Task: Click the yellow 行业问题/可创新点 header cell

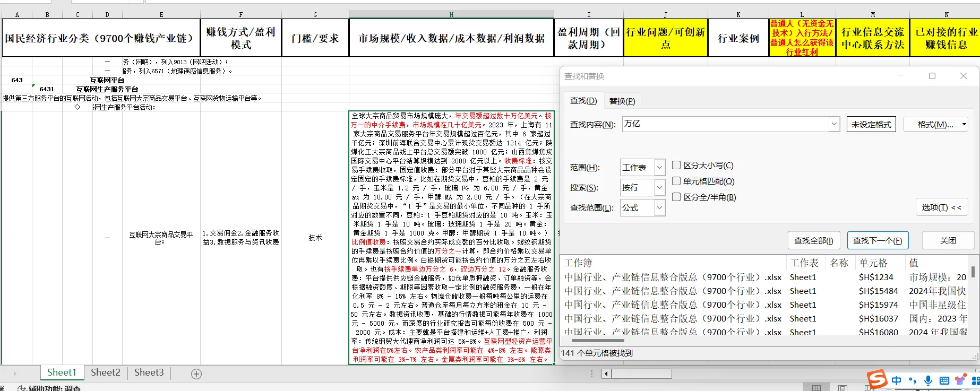Action: pyautogui.click(x=666, y=38)
